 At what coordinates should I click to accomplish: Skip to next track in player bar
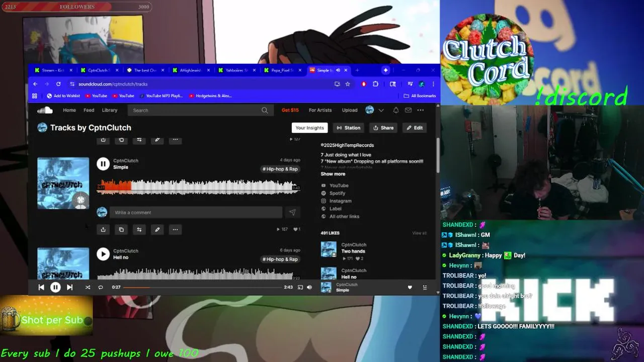click(x=69, y=287)
